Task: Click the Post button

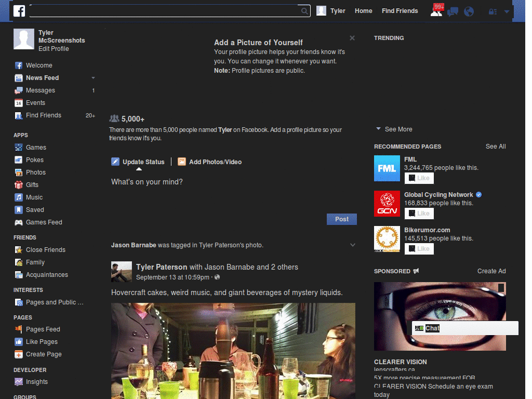Action: coord(342,219)
